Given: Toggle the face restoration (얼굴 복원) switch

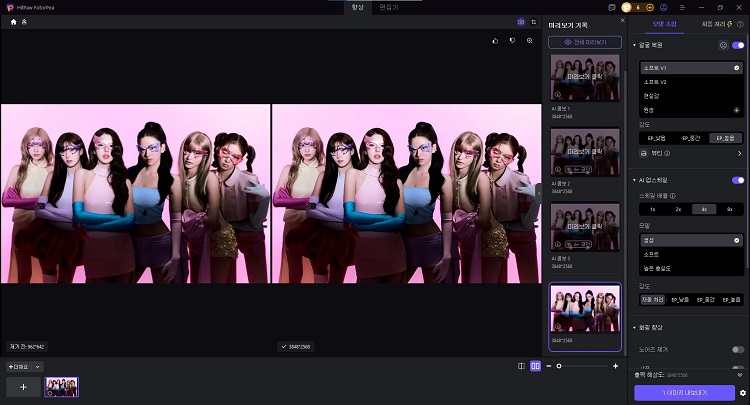Looking at the screenshot, I should coord(738,45).
